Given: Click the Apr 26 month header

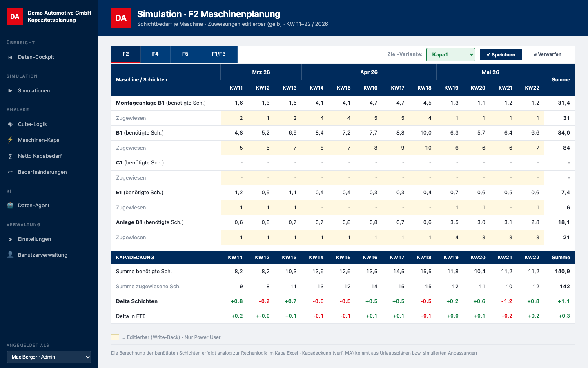Looking at the screenshot, I should pos(369,72).
